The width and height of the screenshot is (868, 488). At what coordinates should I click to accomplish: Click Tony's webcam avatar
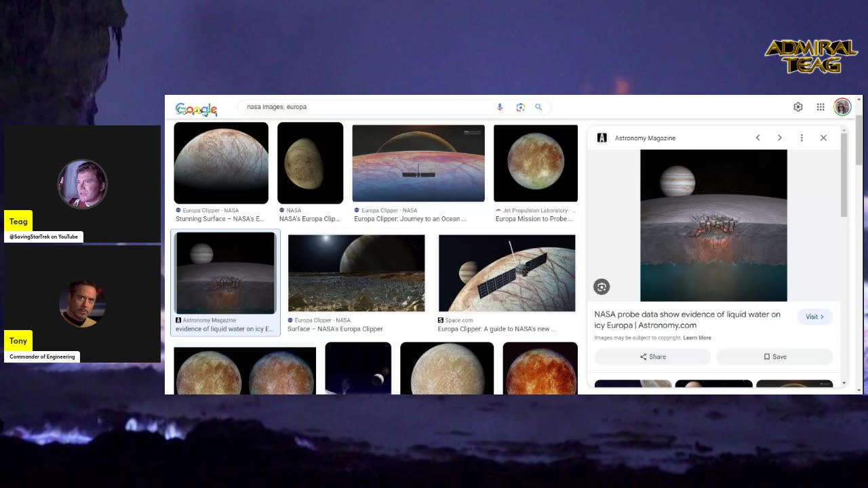pyautogui.click(x=82, y=304)
